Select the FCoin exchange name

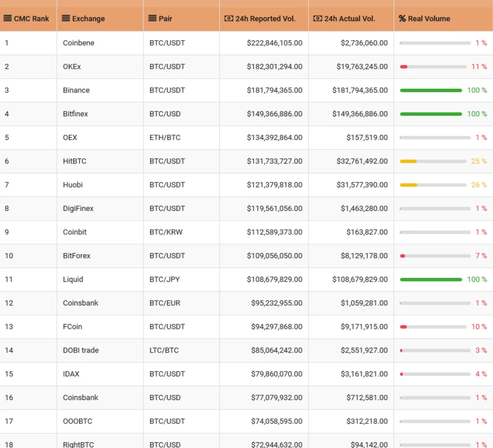coord(72,326)
